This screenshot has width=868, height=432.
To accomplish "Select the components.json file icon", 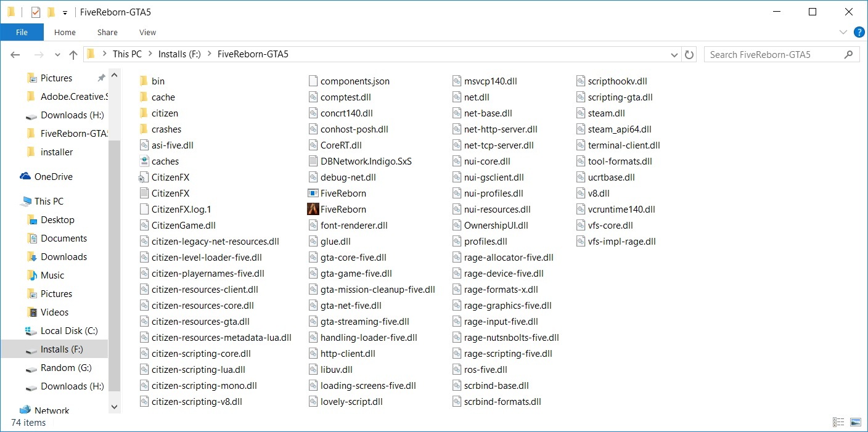I will [313, 81].
